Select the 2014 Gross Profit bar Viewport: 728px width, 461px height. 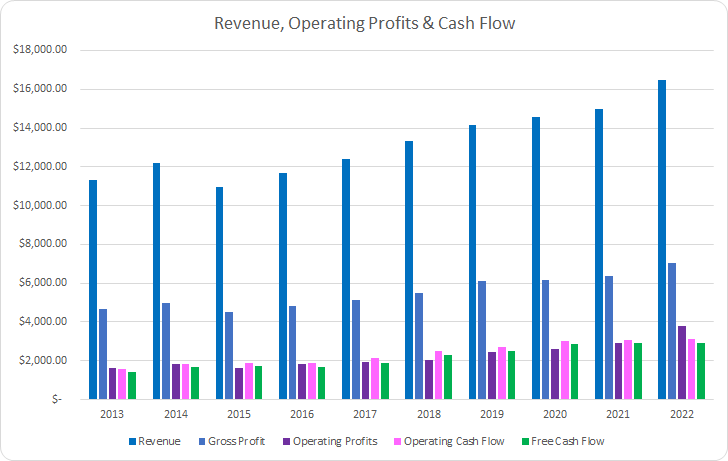tap(166, 351)
